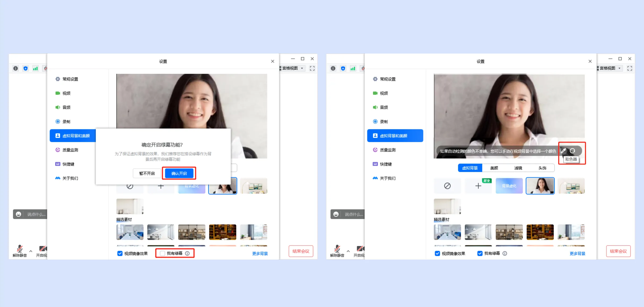The width and height of the screenshot is (644, 307).
Task: Click the 关于我们 logo icon in right sidebar
Action: (x=375, y=178)
